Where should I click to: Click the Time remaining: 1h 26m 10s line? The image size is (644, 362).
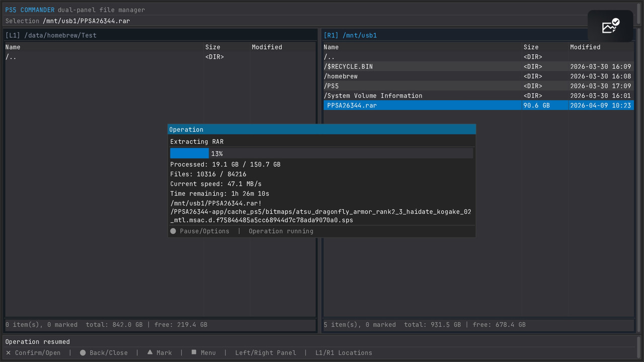pos(220,194)
